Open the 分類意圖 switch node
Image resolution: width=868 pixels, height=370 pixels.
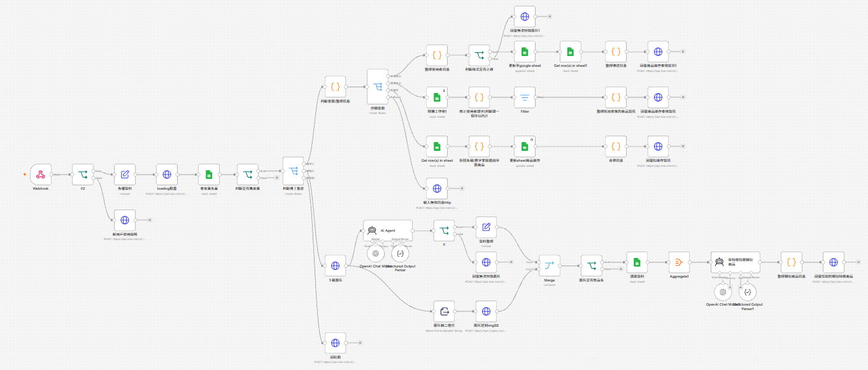(378, 87)
